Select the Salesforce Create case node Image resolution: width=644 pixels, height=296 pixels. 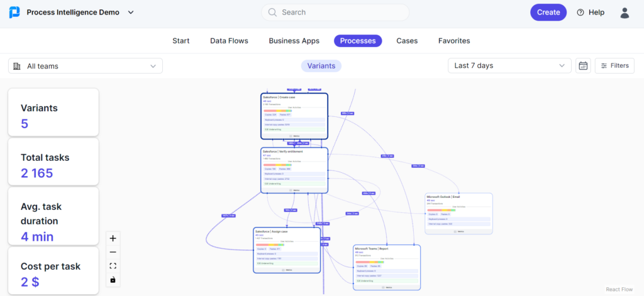294,116
